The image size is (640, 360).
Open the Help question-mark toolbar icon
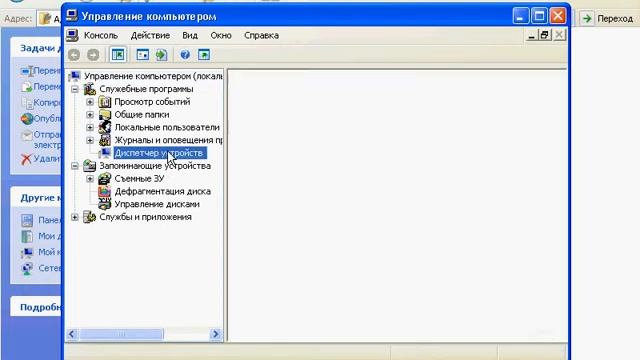[x=185, y=55]
